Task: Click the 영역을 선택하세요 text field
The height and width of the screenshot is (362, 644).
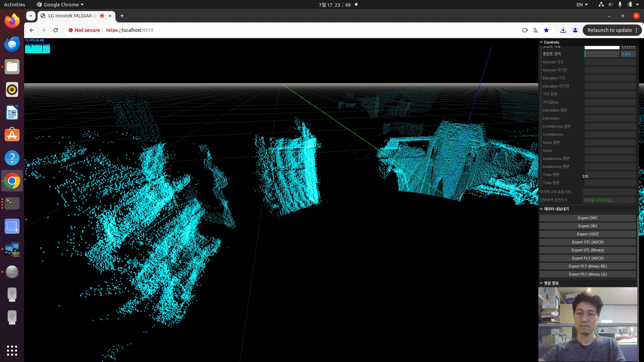Action: 609,200
